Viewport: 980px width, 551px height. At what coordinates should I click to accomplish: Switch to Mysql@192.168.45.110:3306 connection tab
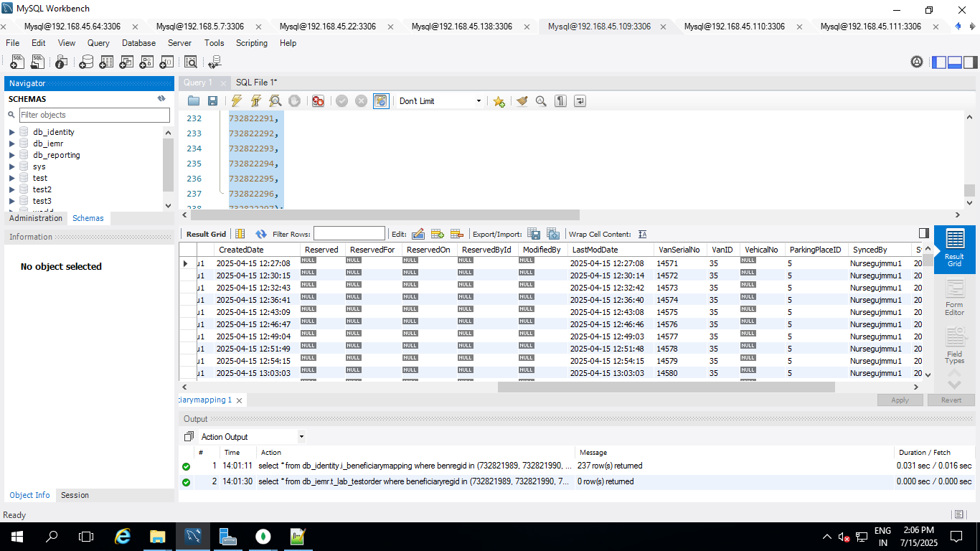point(734,27)
